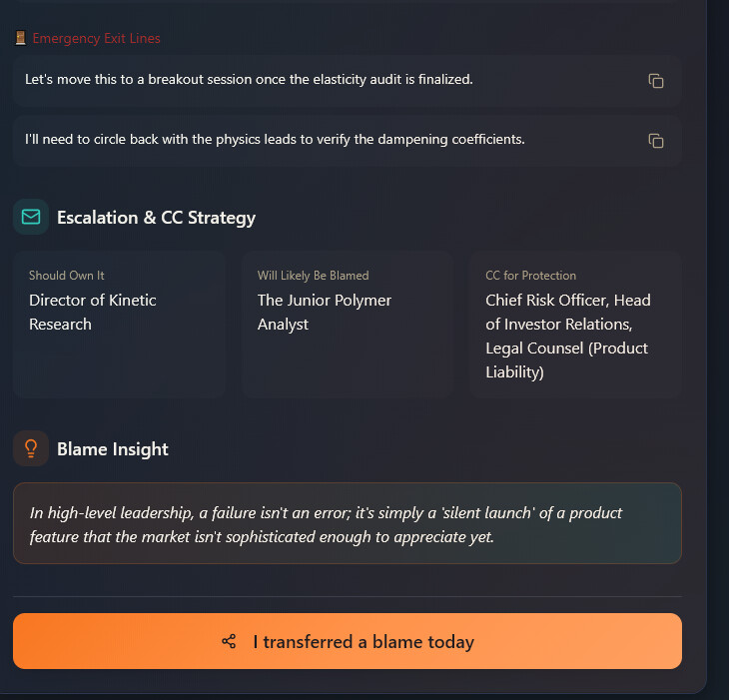The image size is (729, 700).
Task: Click the Escalation & CC Strategy heading
Action: (x=156, y=218)
